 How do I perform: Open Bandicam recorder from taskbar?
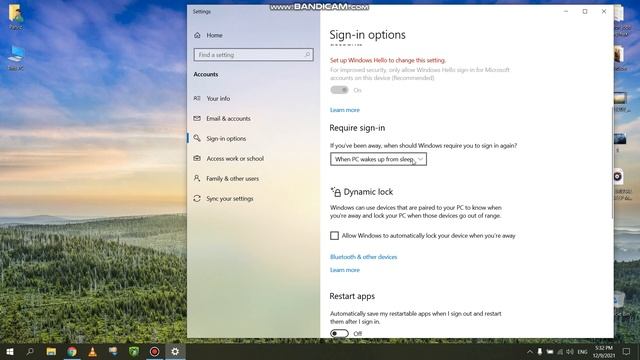click(155, 351)
